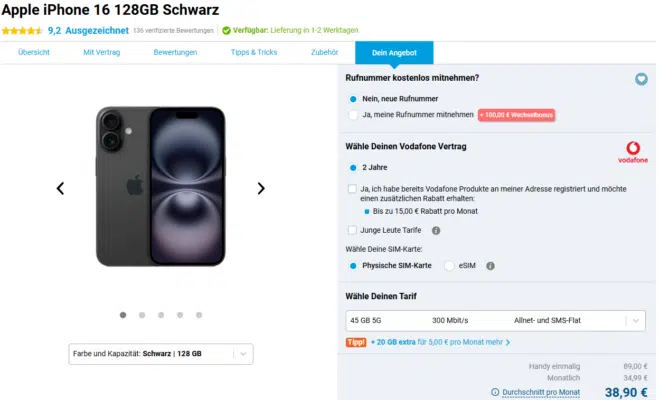Image resolution: width=660 pixels, height=400 pixels.
Task: Click the heart wishlist icon
Action: 641,79
